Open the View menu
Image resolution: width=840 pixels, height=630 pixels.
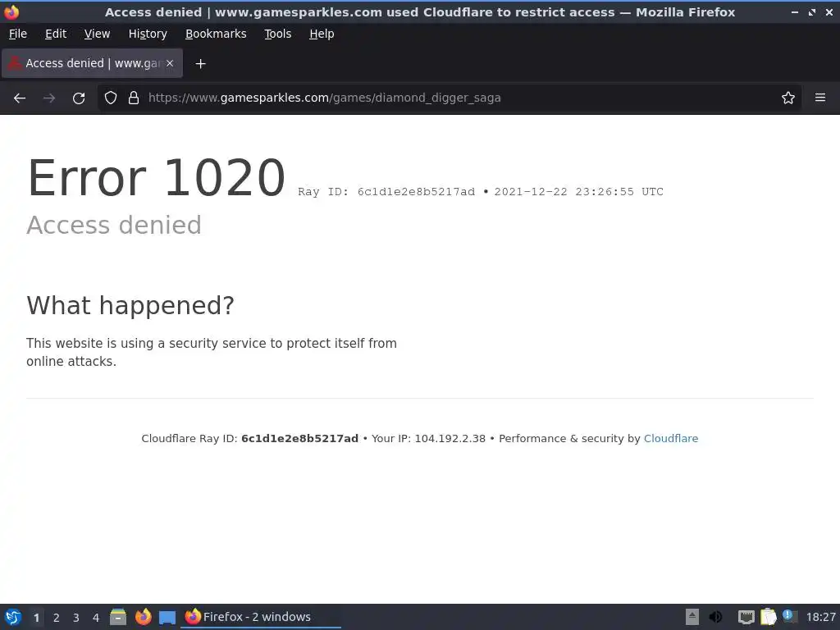[x=97, y=34]
